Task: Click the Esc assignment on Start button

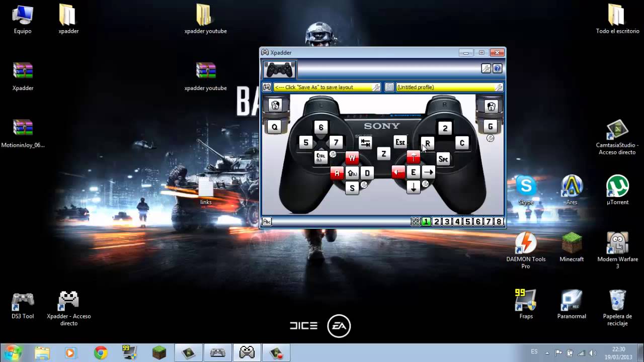Action: (x=400, y=142)
